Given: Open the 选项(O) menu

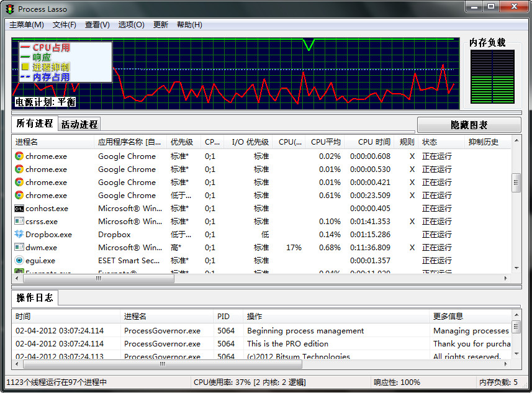Looking at the screenshot, I should click(132, 25).
